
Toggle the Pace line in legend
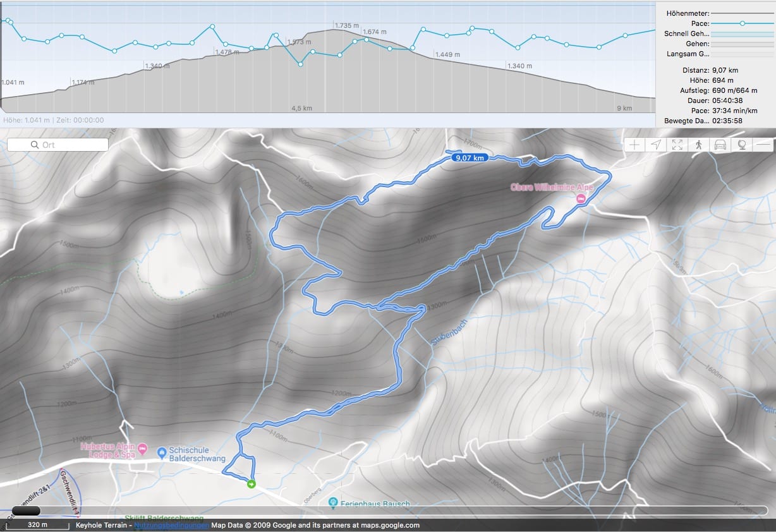click(x=742, y=23)
